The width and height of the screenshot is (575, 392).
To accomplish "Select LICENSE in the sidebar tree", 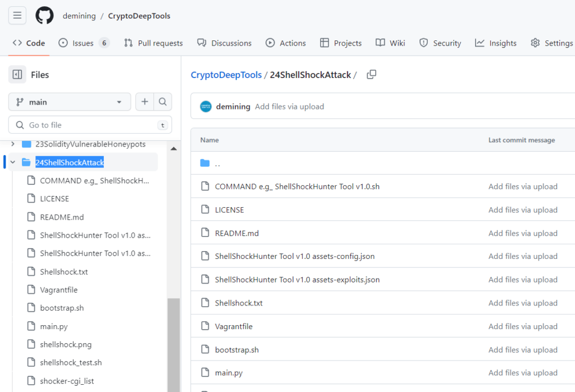I will (54, 199).
